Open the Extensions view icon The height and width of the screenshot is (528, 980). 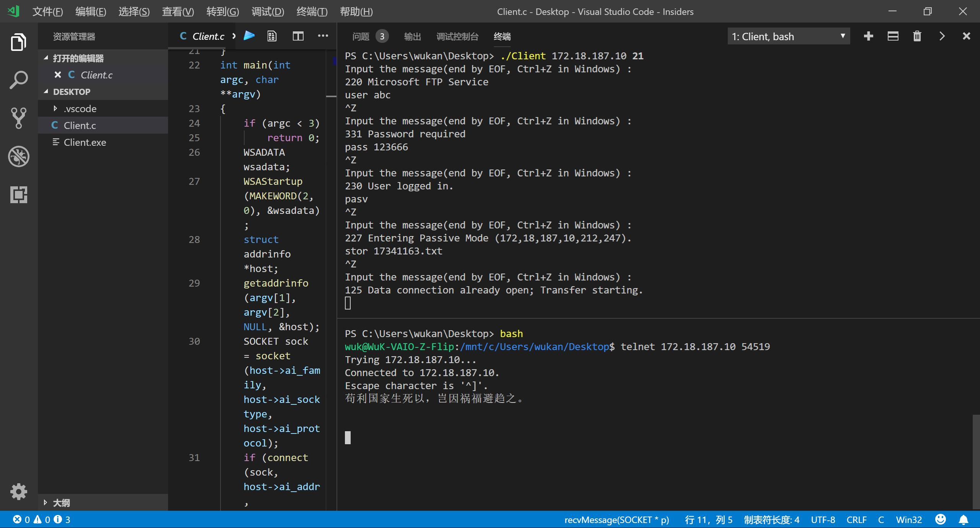(18, 195)
